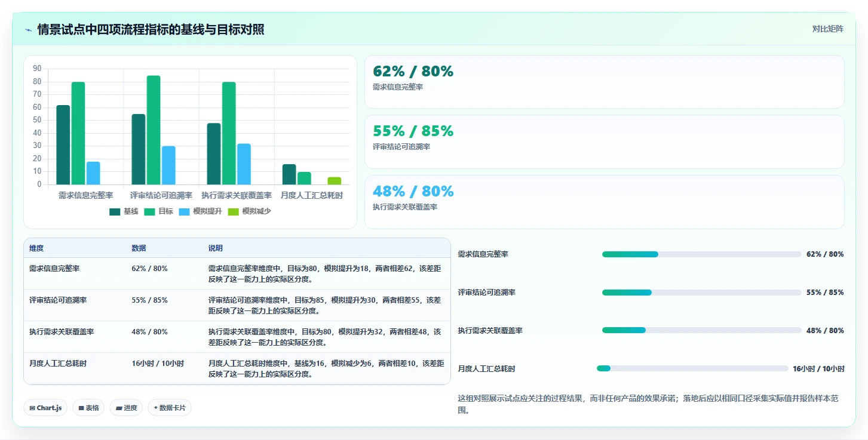This screenshot has width=868, height=440.
Task: Click the 执行需求关联覆盖率 progress bar
Action: click(701, 330)
